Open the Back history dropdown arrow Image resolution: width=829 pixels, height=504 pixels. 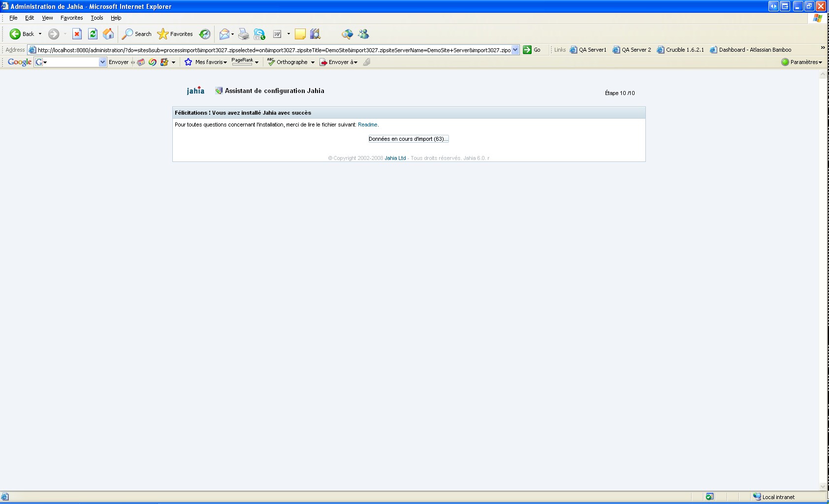[40, 34]
